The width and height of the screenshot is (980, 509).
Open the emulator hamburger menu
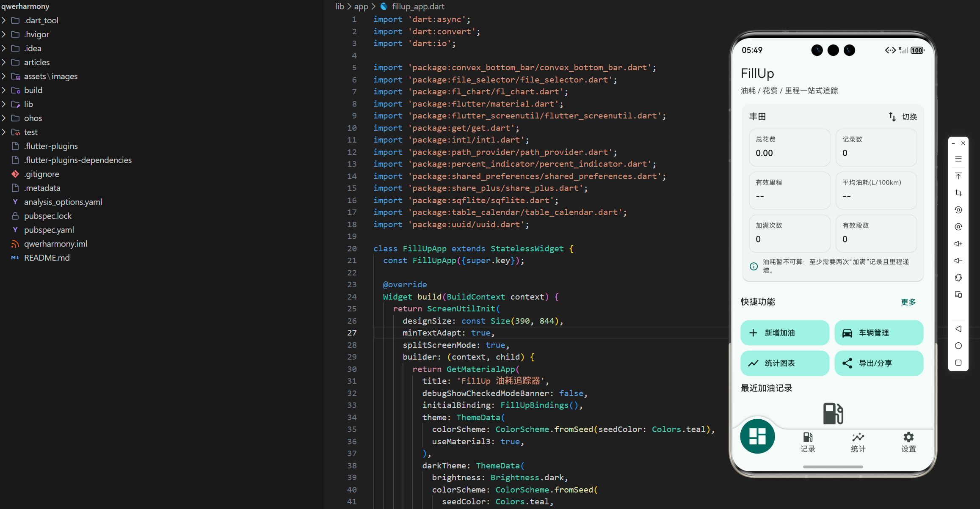tap(958, 159)
